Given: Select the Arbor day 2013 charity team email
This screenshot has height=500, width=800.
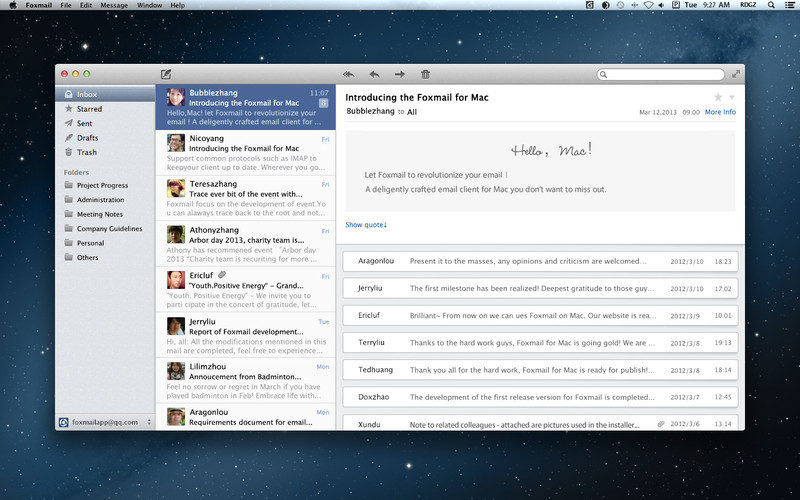Looking at the screenshot, I should [245, 244].
